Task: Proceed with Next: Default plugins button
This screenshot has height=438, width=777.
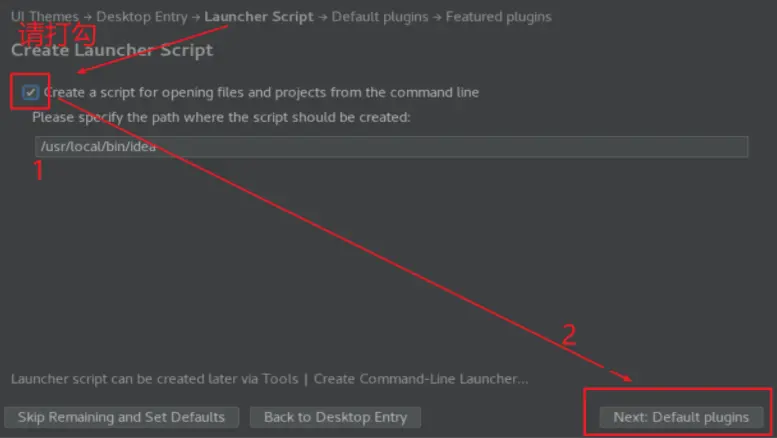Action: pyautogui.click(x=681, y=417)
